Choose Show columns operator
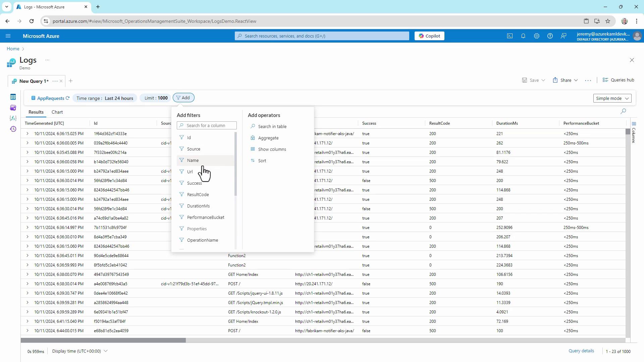 tap(268, 149)
